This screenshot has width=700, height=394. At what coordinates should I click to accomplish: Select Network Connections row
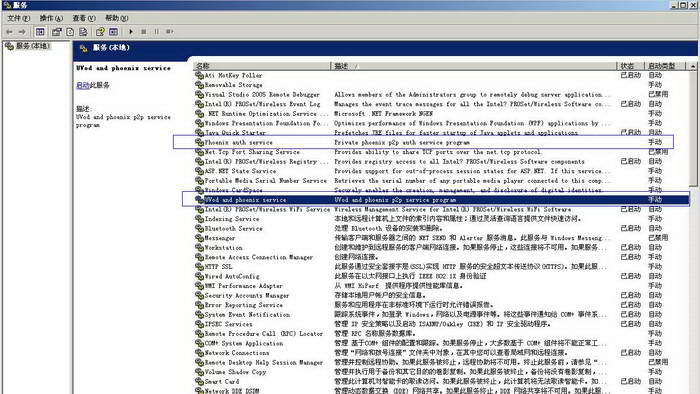click(442, 353)
